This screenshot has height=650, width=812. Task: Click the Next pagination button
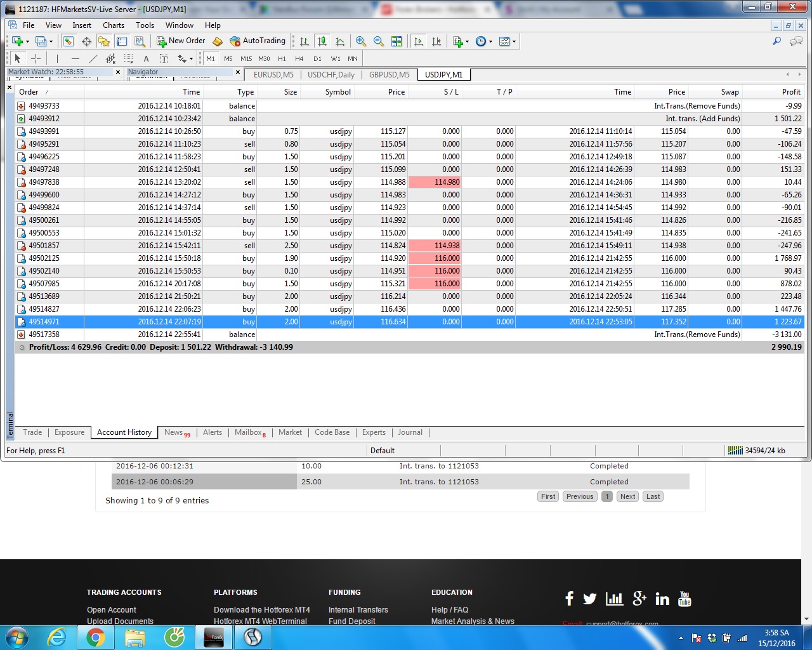coord(627,496)
